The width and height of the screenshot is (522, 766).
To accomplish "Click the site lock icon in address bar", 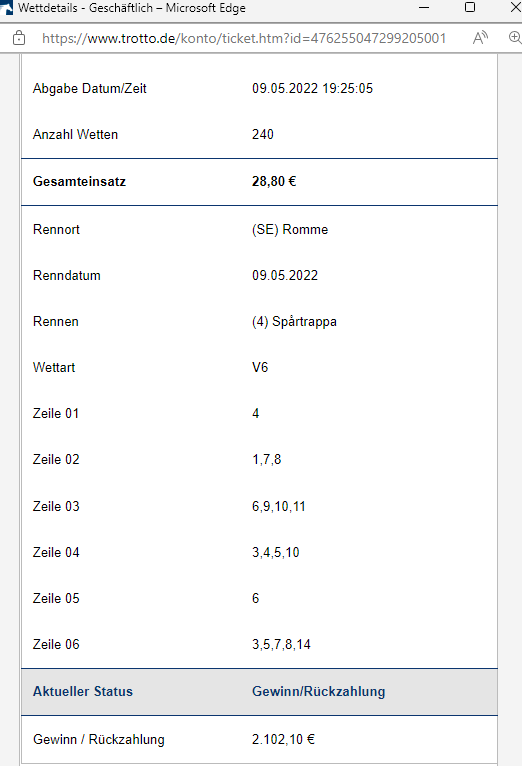I will 19,38.
